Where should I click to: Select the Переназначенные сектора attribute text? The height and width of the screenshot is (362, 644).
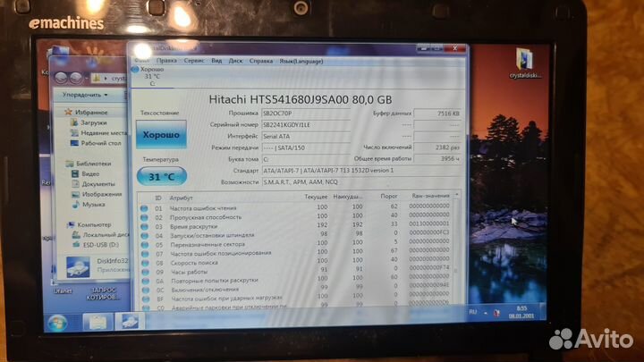click(208, 245)
